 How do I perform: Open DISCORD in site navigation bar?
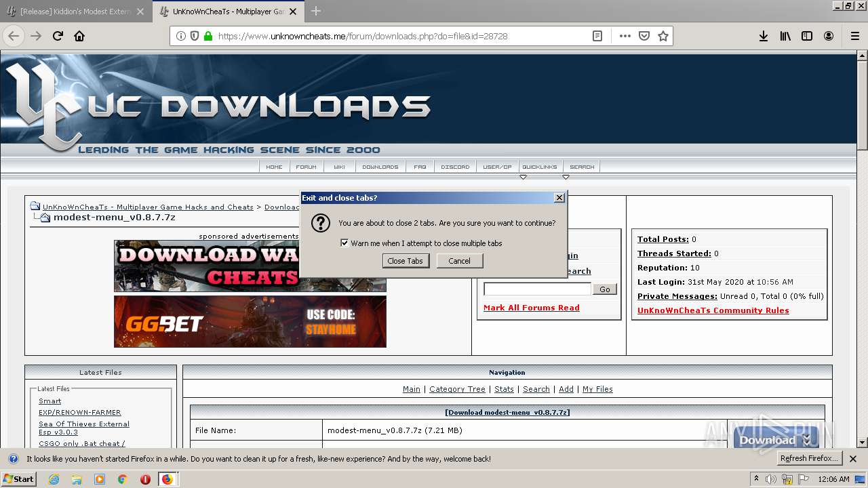tap(455, 167)
